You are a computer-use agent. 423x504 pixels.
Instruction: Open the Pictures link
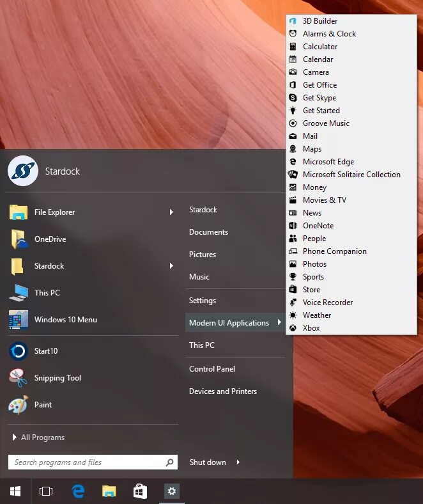pyautogui.click(x=203, y=255)
